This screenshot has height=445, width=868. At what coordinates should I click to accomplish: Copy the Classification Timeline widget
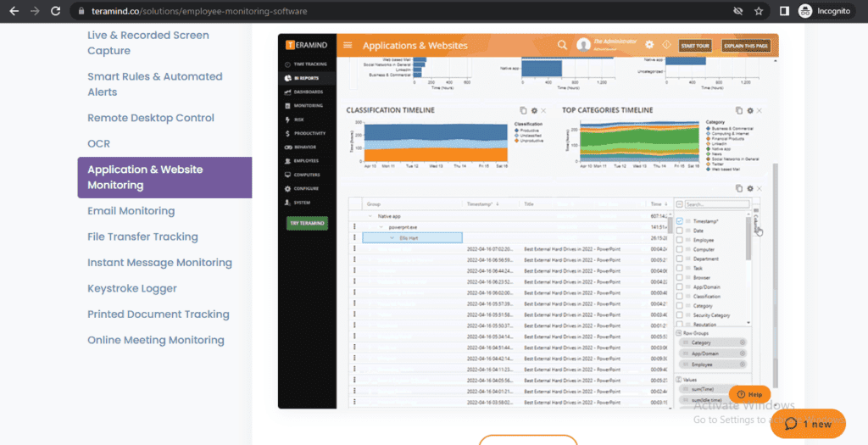pos(523,111)
